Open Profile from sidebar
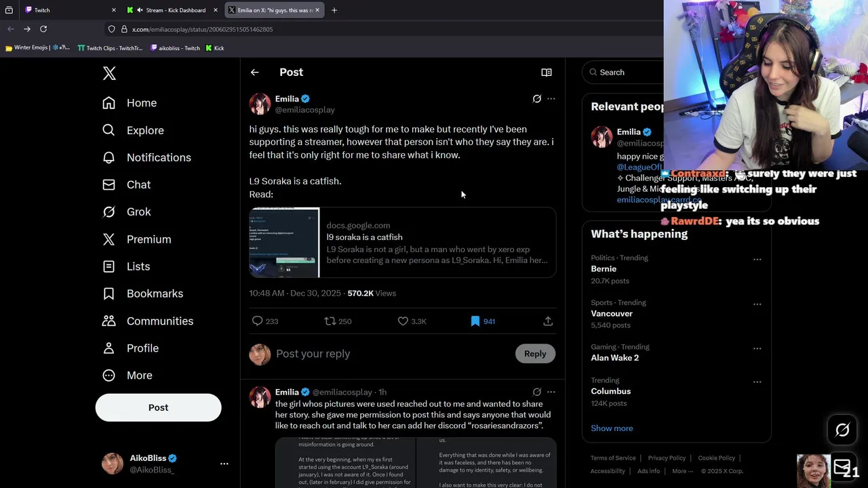This screenshot has height=488, width=868. [130, 348]
